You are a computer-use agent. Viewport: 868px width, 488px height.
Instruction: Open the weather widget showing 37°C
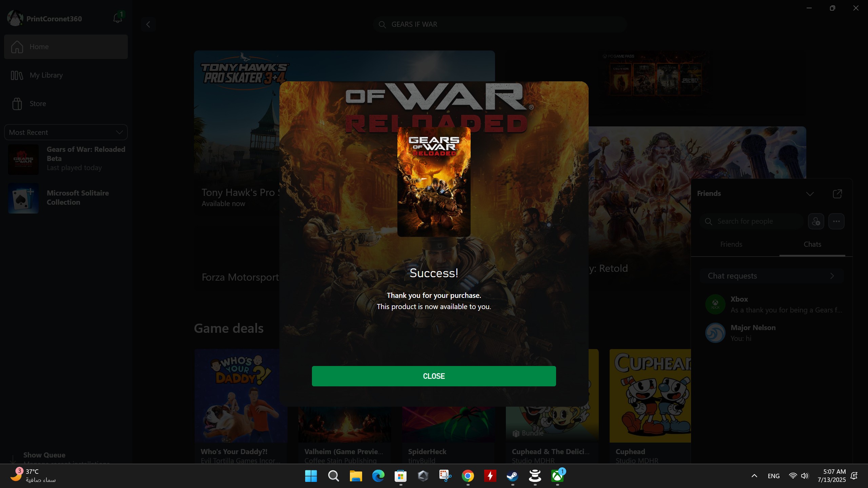(x=33, y=476)
